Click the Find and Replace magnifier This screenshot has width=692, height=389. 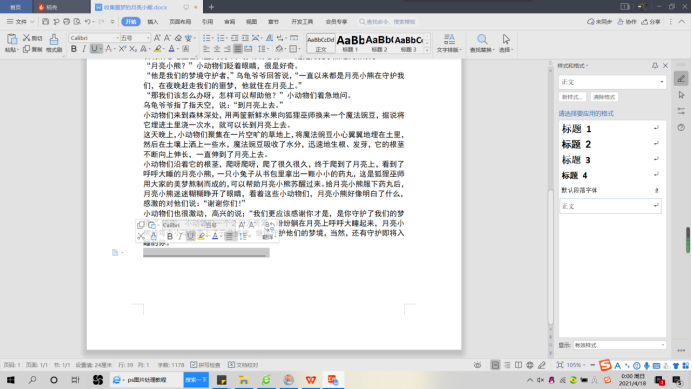(482, 39)
